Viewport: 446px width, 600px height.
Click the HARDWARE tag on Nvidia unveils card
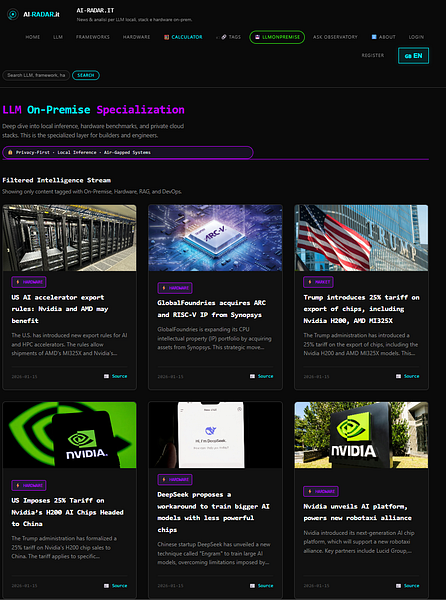point(321,491)
